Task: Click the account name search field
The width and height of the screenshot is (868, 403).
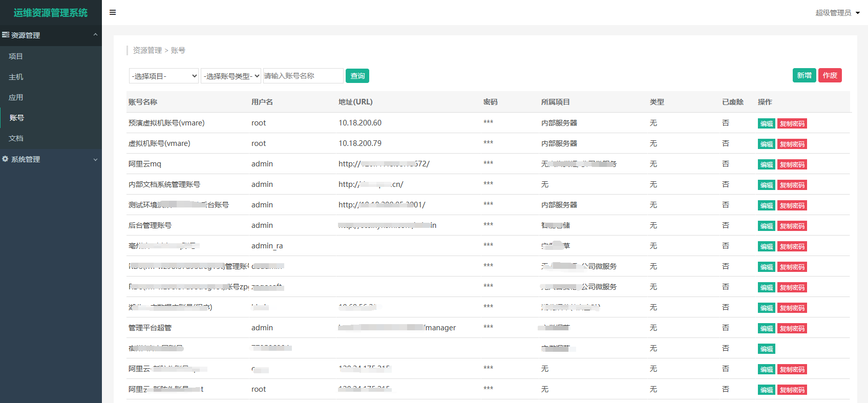Action: [303, 76]
